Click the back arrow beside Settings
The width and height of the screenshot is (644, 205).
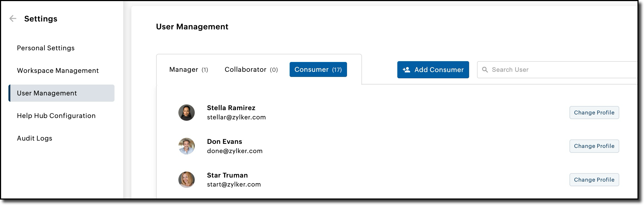[x=13, y=18]
